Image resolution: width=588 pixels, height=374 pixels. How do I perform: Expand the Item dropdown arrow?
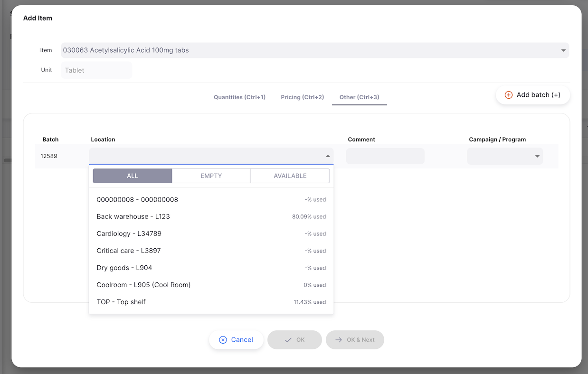pyautogui.click(x=563, y=50)
